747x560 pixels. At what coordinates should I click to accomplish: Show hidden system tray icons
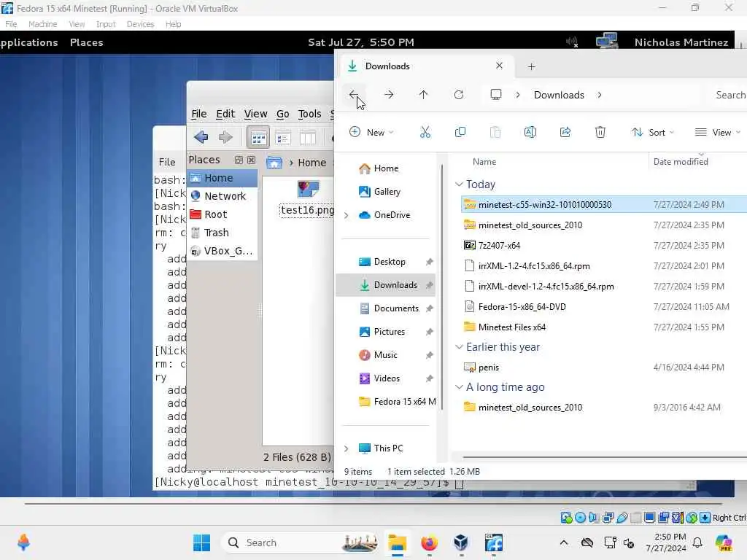(564, 542)
